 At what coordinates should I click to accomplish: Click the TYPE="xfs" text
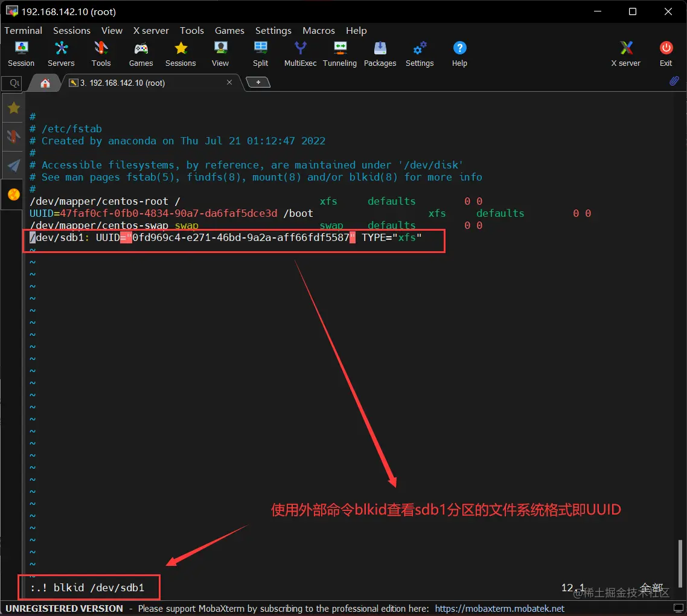coord(391,237)
